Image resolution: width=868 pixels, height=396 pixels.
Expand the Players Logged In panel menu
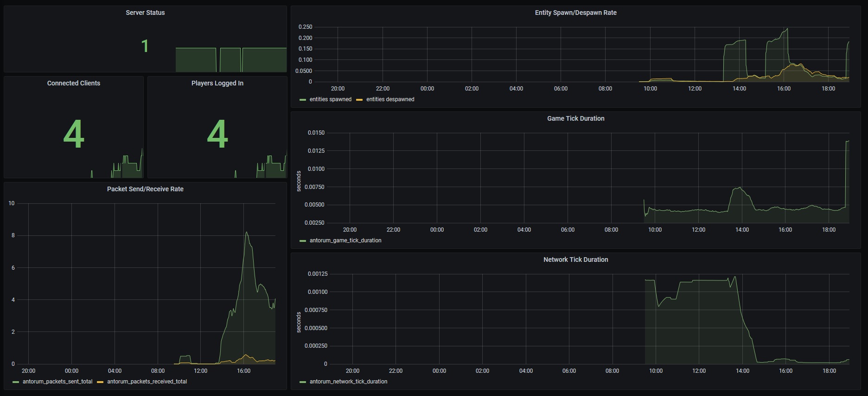[x=217, y=83]
